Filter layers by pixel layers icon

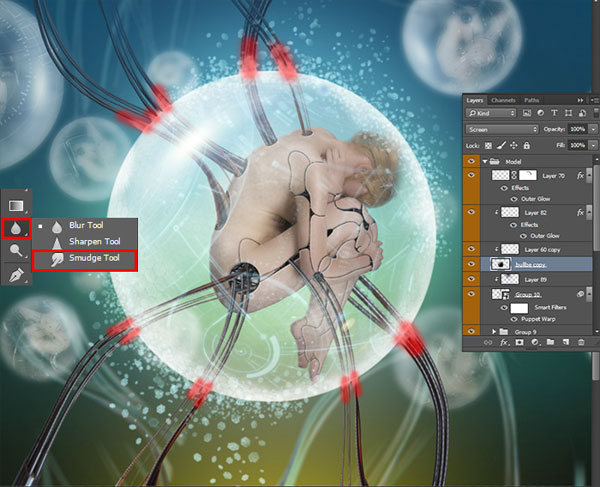coord(527,113)
